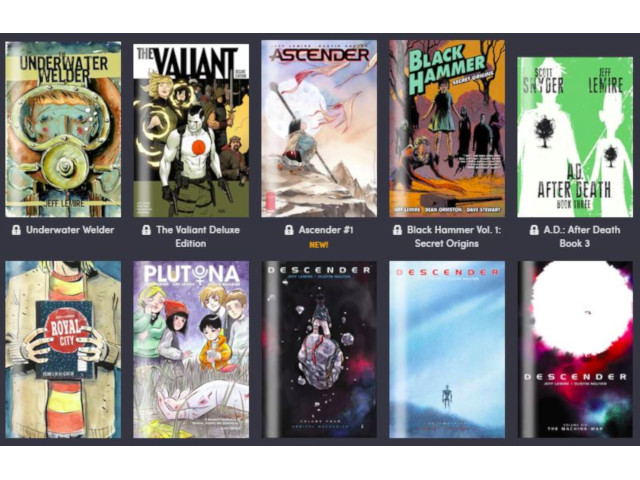Click The Valiant Deluxe Edition title text
Viewport: 640px width, 480px height.
click(198, 236)
